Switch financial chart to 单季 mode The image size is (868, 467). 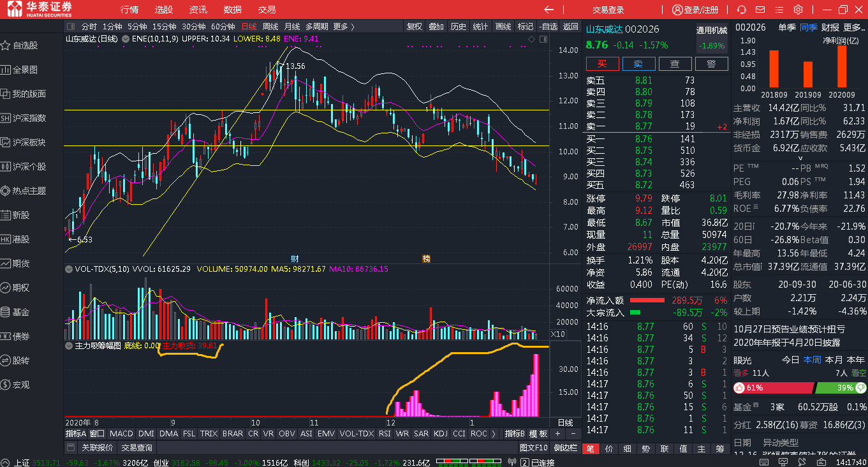tap(786, 27)
